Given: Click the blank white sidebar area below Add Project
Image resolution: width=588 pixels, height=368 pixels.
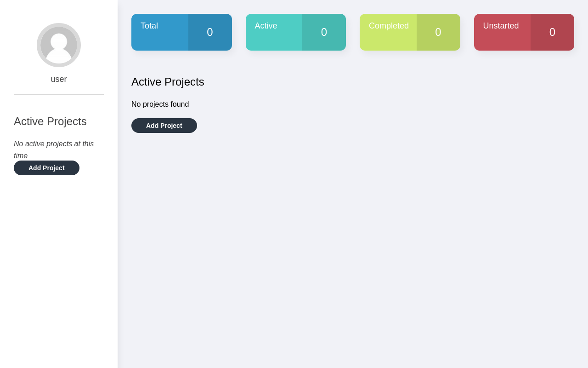Looking at the screenshot, I should 59,267.
